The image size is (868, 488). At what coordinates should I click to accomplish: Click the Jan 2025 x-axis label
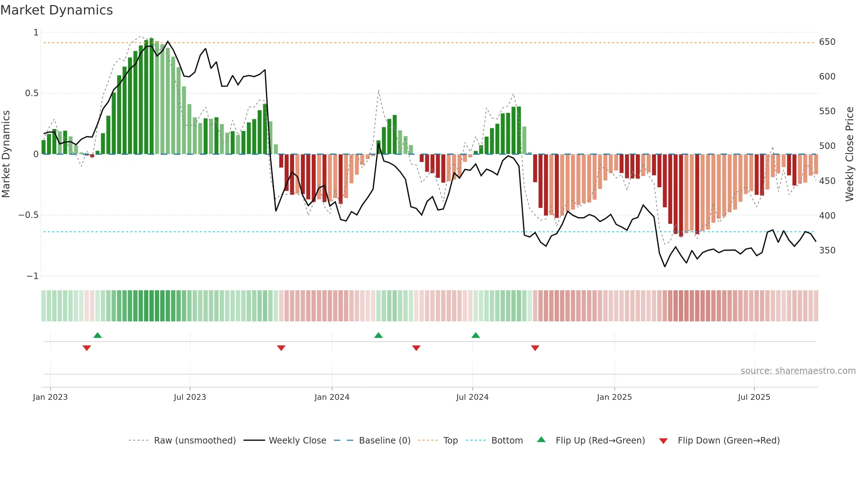tap(614, 397)
